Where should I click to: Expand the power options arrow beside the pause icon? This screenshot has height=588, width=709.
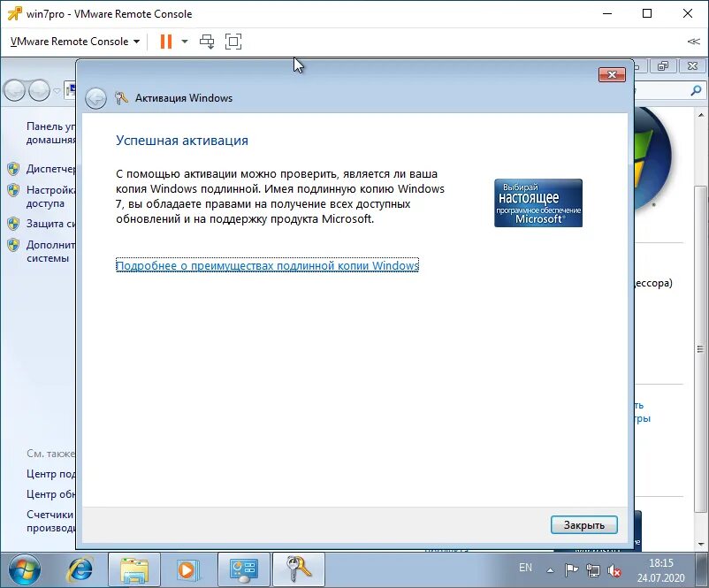tap(185, 42)
